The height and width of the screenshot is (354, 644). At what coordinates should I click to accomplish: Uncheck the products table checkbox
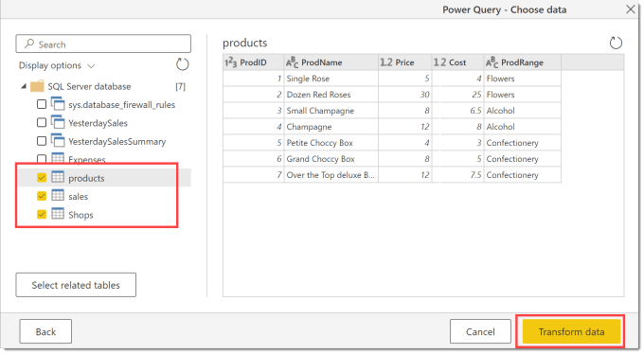[42, 177]
